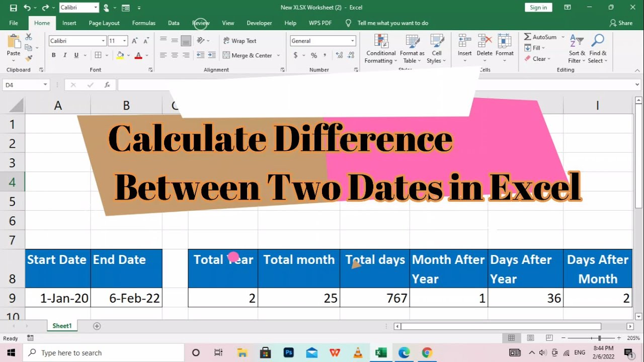Click zoom in plus on zoom slider

tap(618, 338)
